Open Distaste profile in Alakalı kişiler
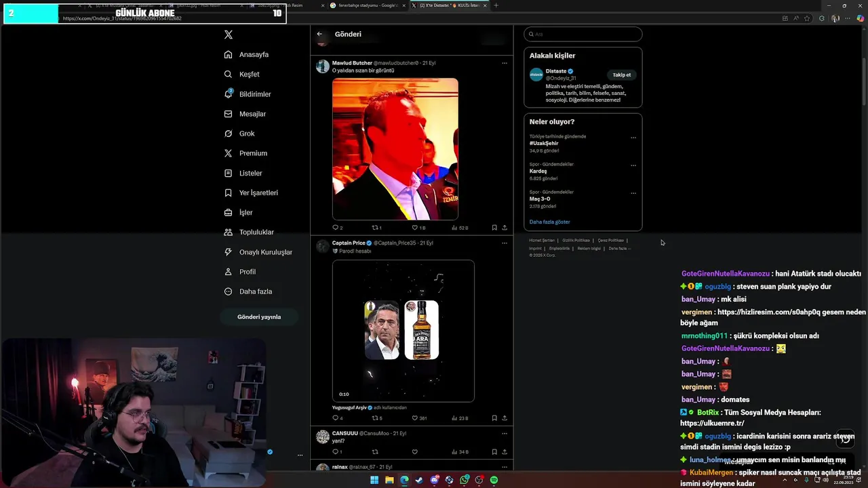The image size is (868, 488). (x=556, y=71)
